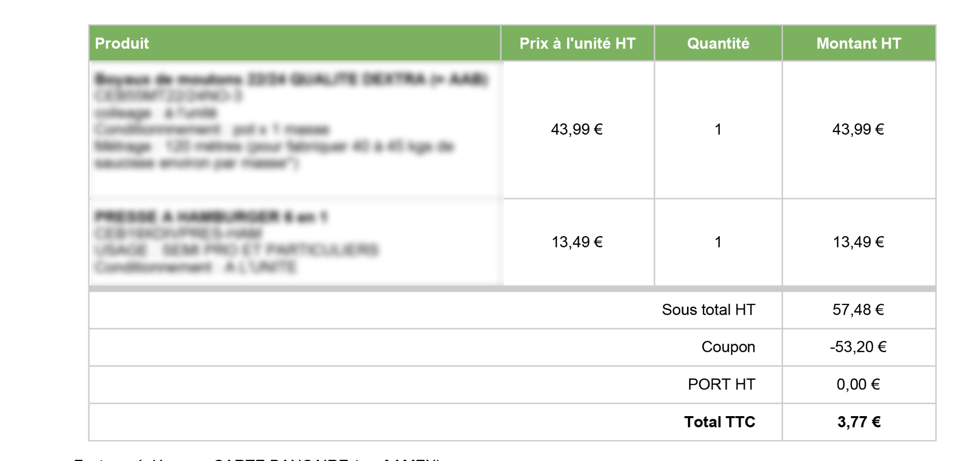980x461 pixels.
Task: Click the Quantité column header
Action: (718, 43)
